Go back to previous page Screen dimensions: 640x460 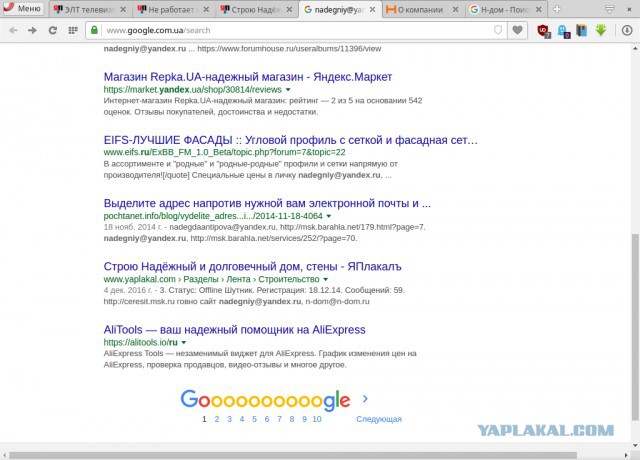(x=13, y=30)
